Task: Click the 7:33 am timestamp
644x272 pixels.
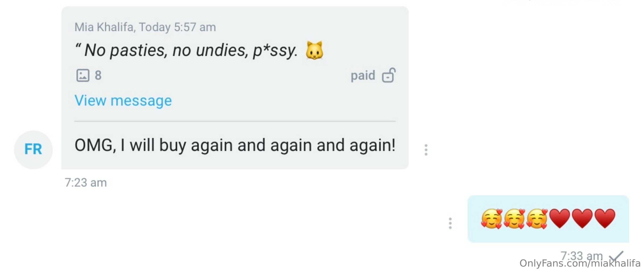Action: [582, 255]
